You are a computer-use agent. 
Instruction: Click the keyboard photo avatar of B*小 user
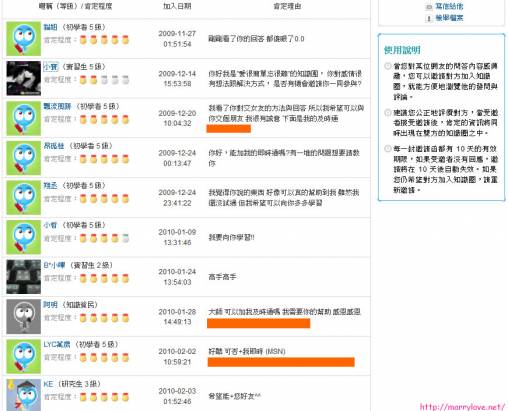[x=23, y=277]
